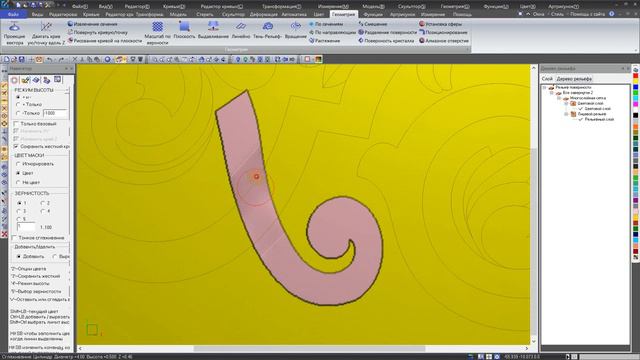Select the Добавить radio button
640x360 pixels.
point(19,256)
